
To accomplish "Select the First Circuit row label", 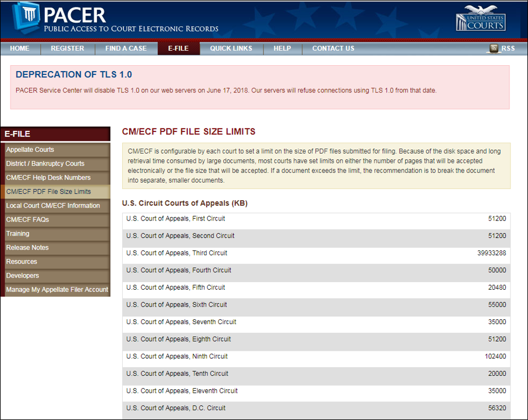I will [x=176, y=219].
